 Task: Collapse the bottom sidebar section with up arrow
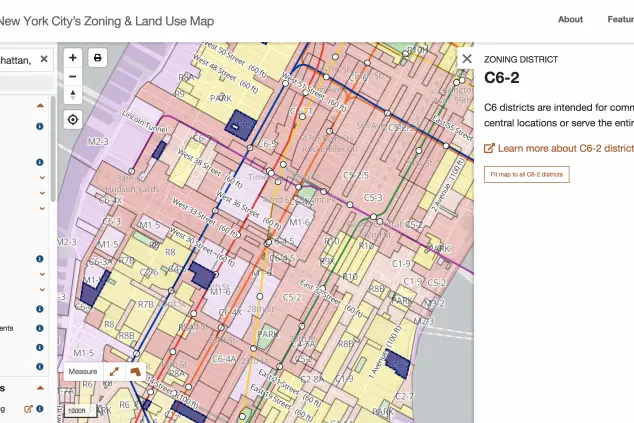coord(40,388)
